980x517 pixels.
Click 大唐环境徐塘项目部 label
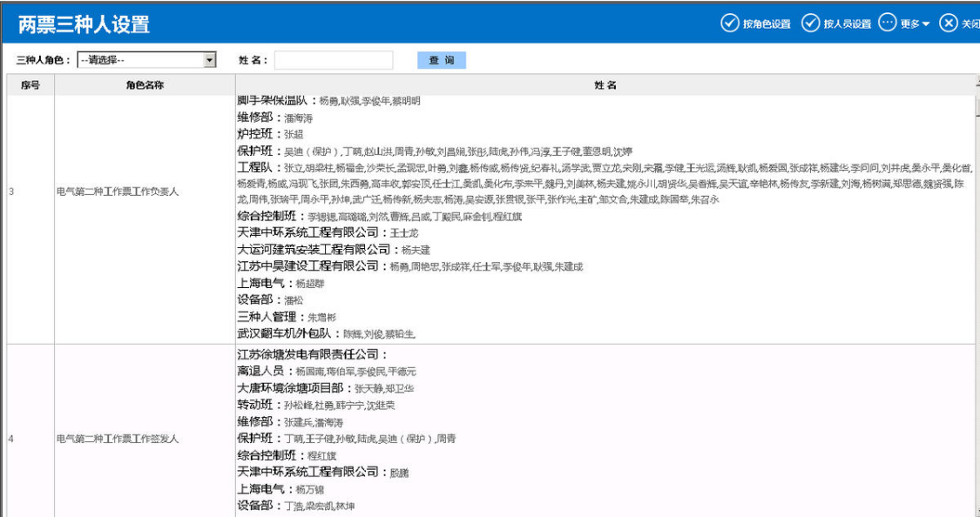[291, 388]
